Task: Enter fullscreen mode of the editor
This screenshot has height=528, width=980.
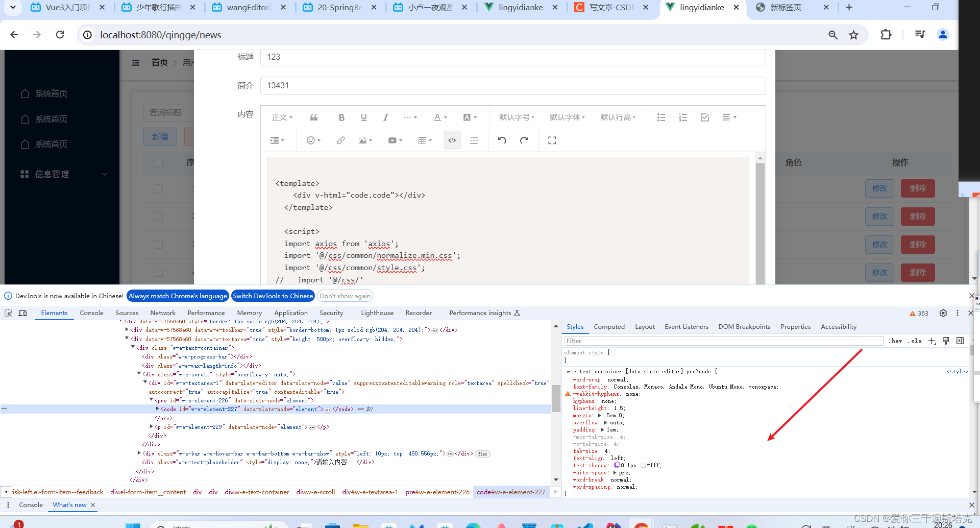Action: (x=552, y=140)
